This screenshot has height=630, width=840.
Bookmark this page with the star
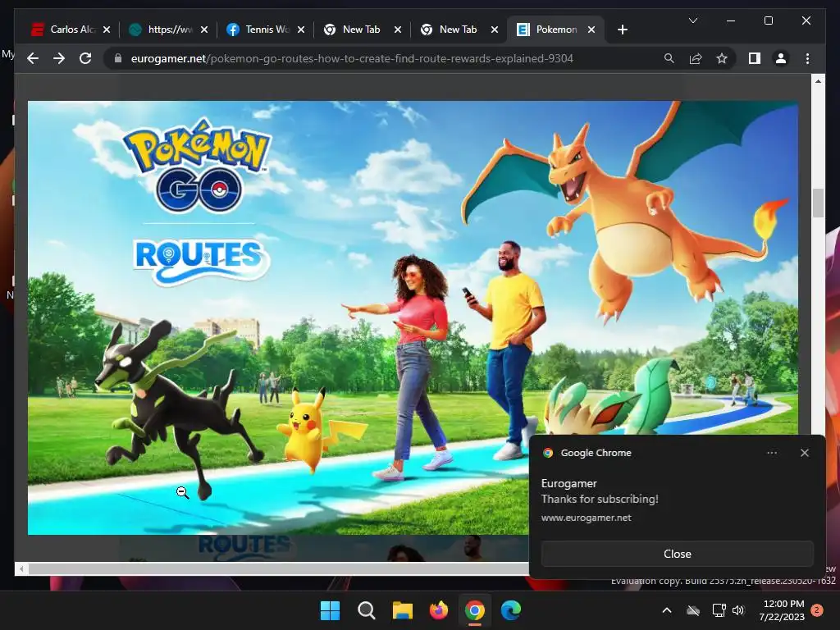coord(722,58)
